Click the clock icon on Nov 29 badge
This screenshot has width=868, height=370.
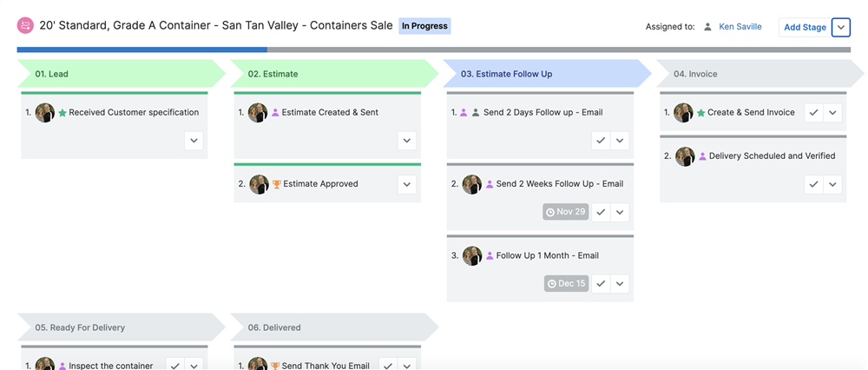coord(550,212)
